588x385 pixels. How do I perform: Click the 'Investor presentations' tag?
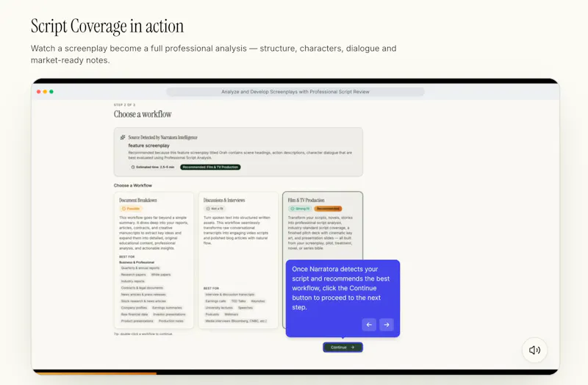click(169, 314)
